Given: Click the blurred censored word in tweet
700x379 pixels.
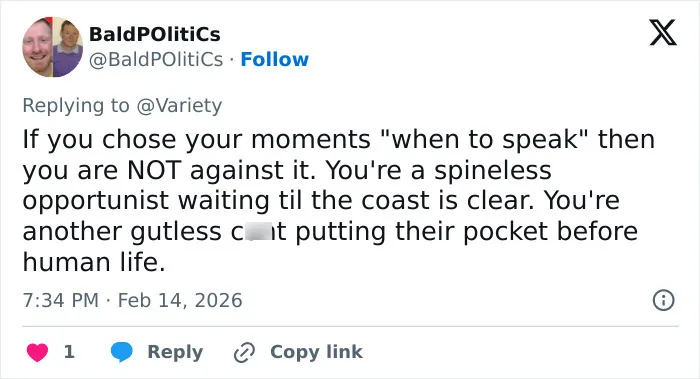Looking at the screenshot, I should coord(258,232).
